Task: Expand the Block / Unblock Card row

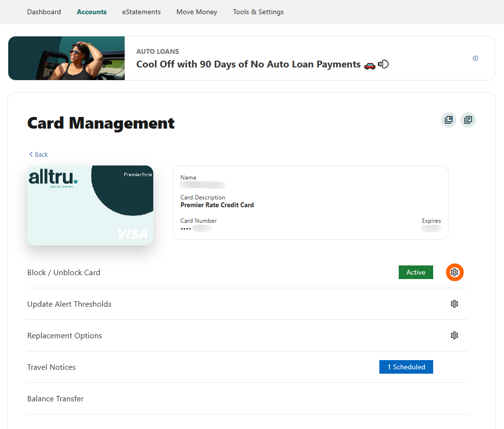Action: (64, 272)
